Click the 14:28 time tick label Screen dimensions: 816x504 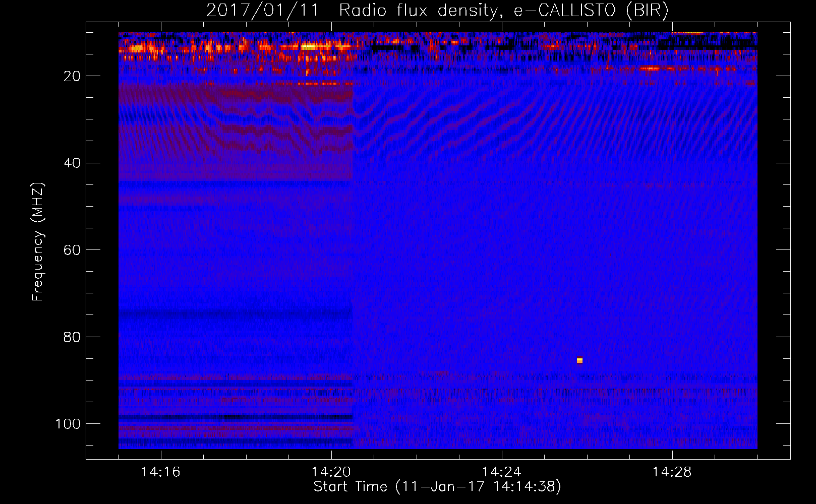[x=672, y=472]
